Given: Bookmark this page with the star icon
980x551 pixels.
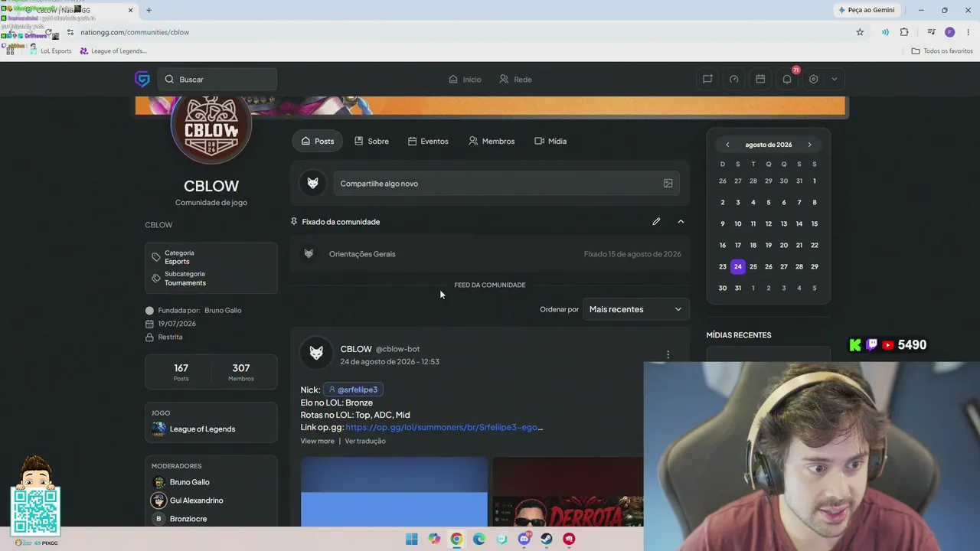Looking at the screenshot, I should click(860, 32).
